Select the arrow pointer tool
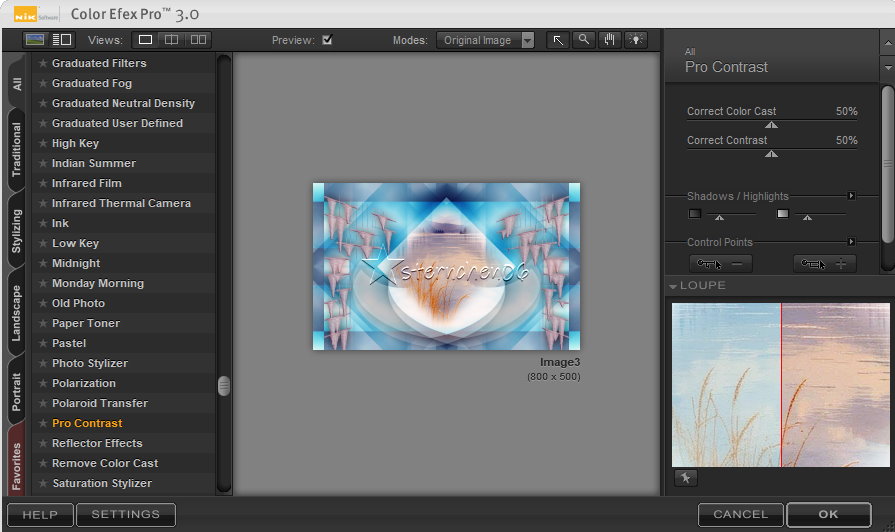The height and width of the screenshot is (532, 895). [558, 40]
